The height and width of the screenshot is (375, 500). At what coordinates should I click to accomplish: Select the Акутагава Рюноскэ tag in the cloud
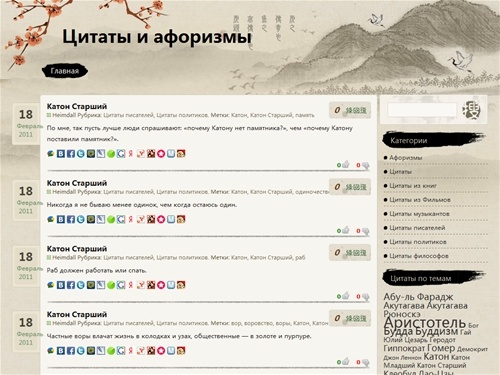447,306
